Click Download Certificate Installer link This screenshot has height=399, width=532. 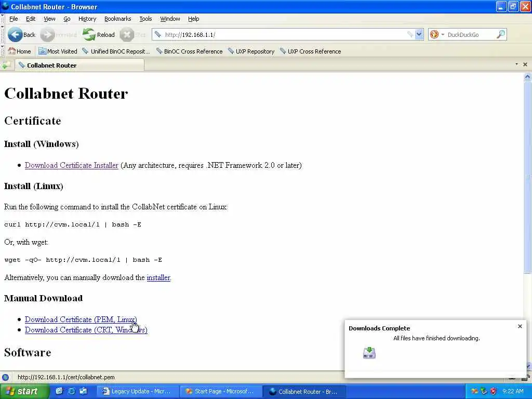click(x=71, y=165)
